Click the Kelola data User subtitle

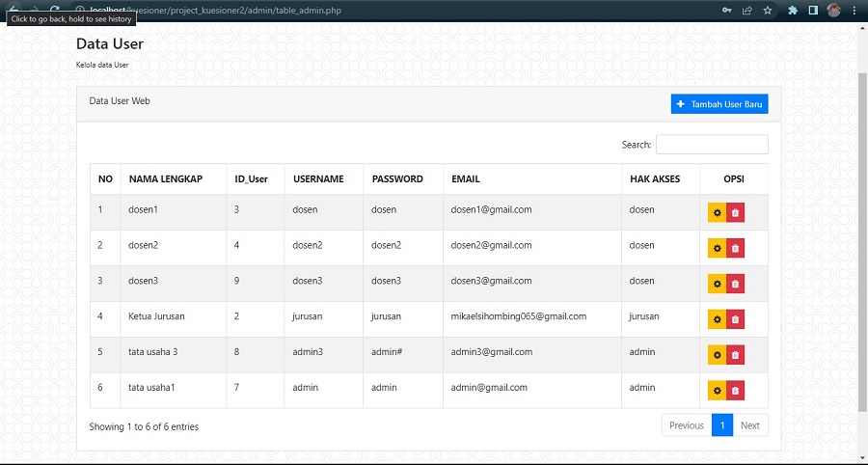(x=102, y=65)
